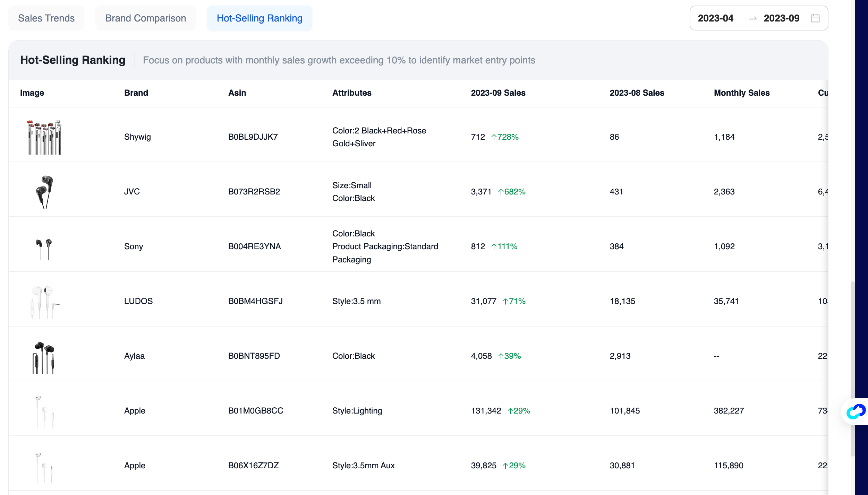Click the Monthly Sales column header
Image resolution: width=868 pixels, height=495 pixels.
pos(741,93)
